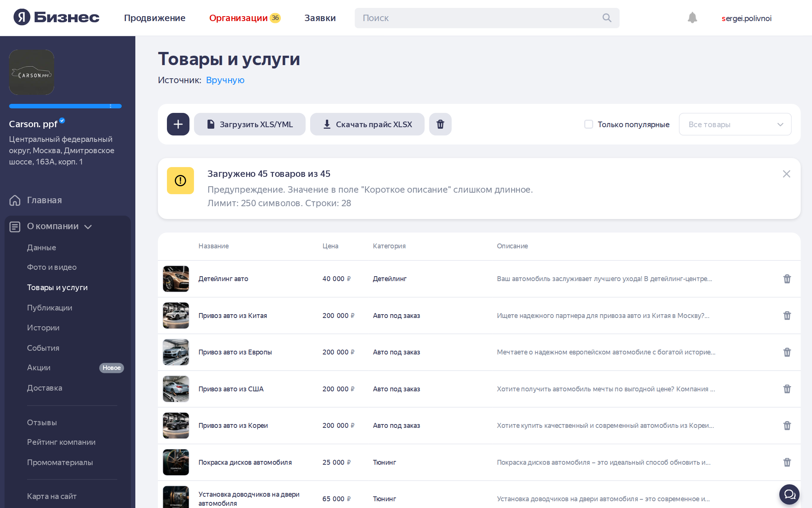Open Карта на сайт in sidebar
812x508 pixels.
[52, 496]
